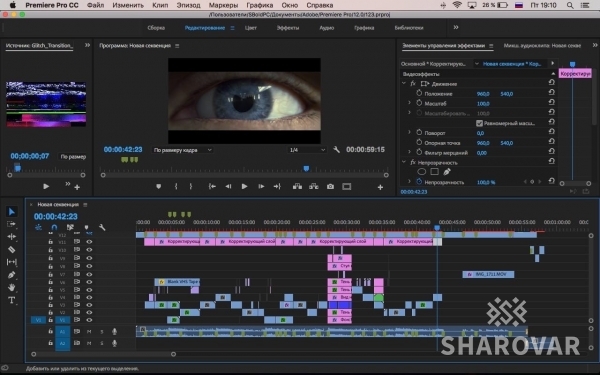This screenshot has width=600, height=375.
Task: Toggle lock on track V3
Action: pyautogui.click(x=51, y=305)
